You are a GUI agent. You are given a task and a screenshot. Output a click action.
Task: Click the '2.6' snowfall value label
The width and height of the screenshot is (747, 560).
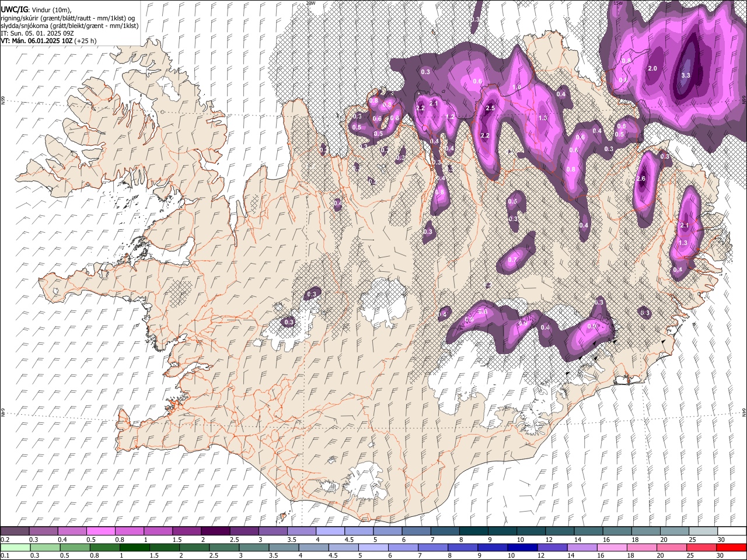coord(641,178)
